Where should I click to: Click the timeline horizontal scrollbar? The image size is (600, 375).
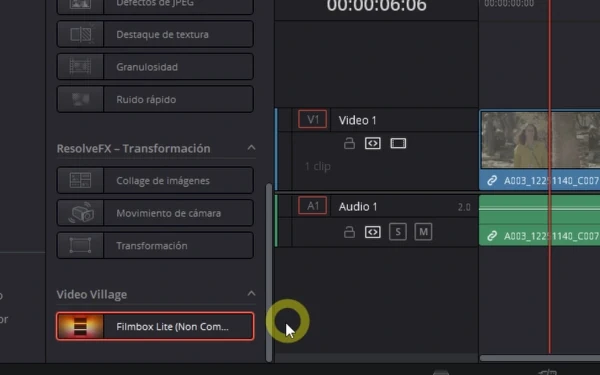tap(540, 358)
